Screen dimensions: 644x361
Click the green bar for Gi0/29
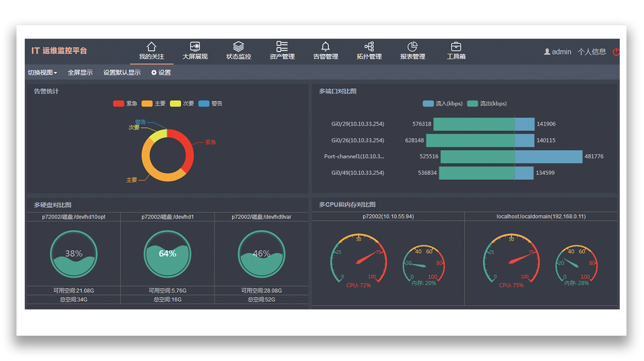coord(474,124)
